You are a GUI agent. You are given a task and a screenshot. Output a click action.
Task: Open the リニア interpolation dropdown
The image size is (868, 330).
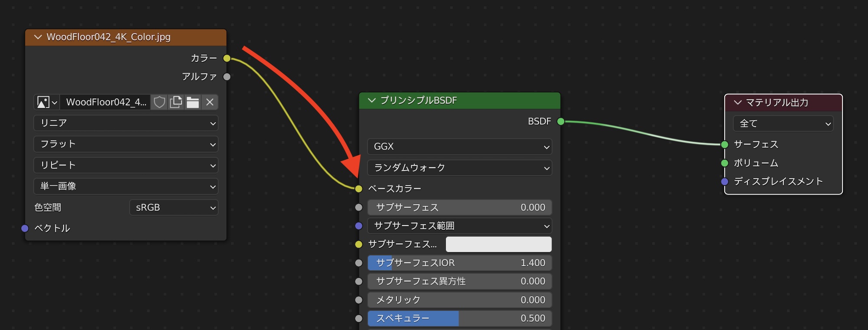click(x=126, y=123)
